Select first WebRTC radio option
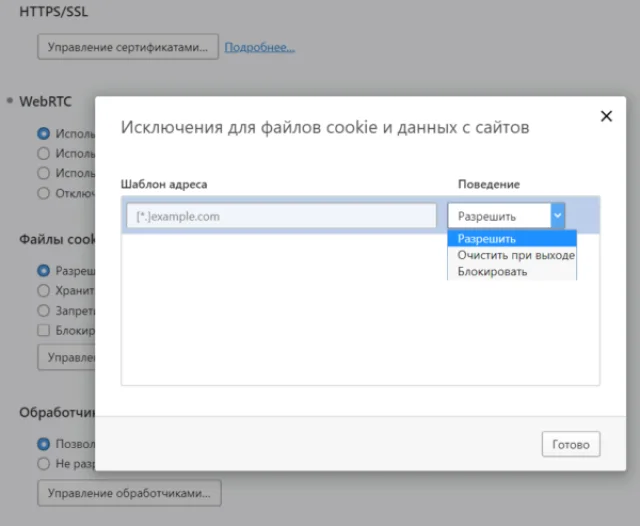The width and height of the screenshot is (640, 526). click(x=44, y=134)
